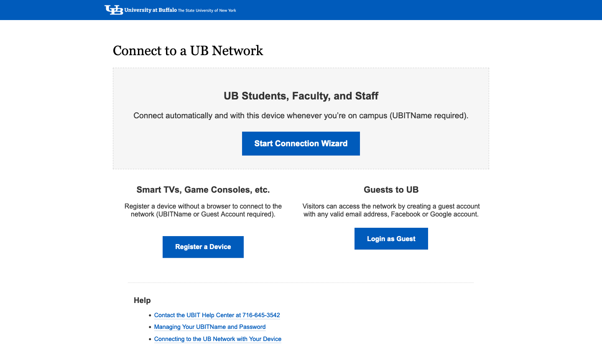Open the Contact UBIT Help Center link
The image size is (602, 364).
[x=217, y=315]
